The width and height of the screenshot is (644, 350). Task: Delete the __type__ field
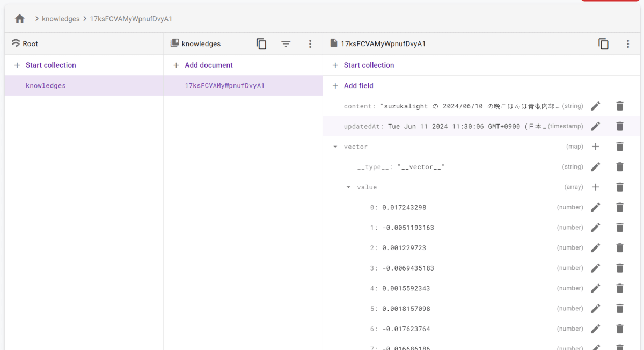620,167
